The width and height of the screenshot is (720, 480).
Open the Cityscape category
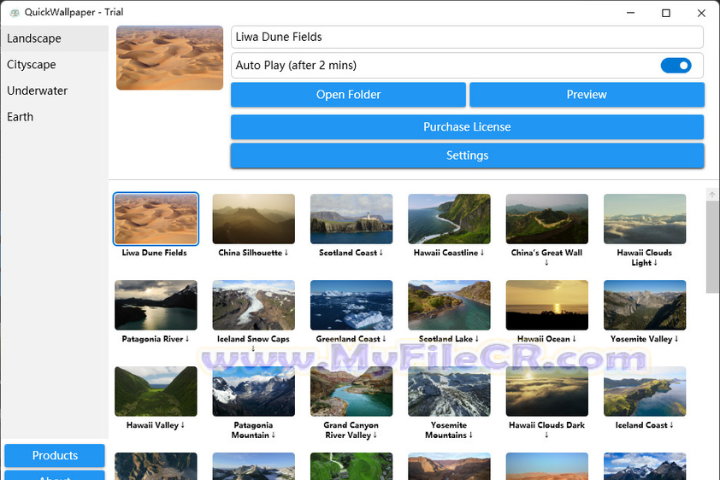coord(54,64)
